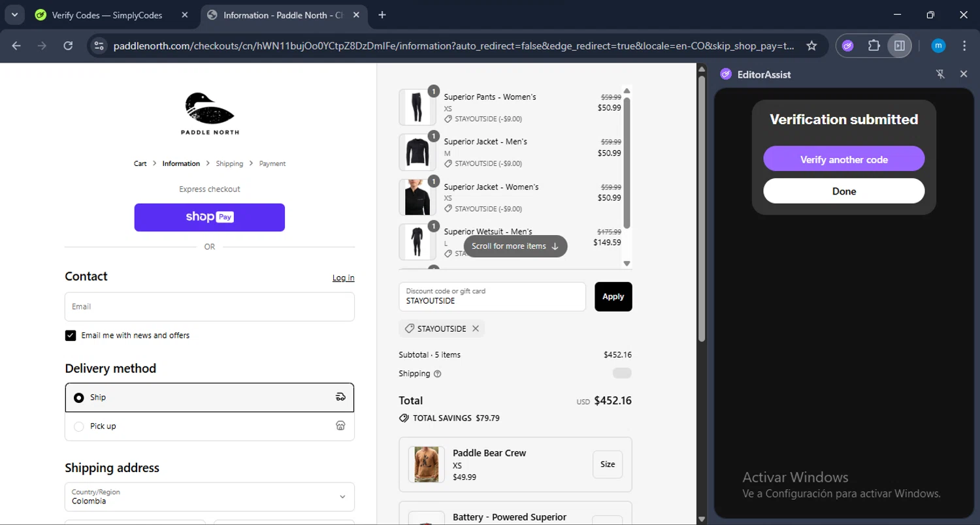This screenshot has height=525, width=980.
Task: Click the order items list scrollbar thumb
Action: point(627,163)
